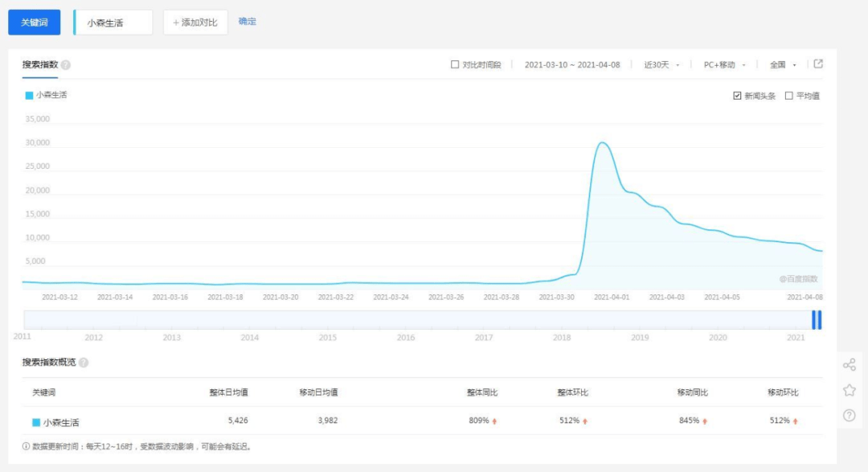
Task: Click the 小森生活 keyword input field
Action: [x=113, y=23]
